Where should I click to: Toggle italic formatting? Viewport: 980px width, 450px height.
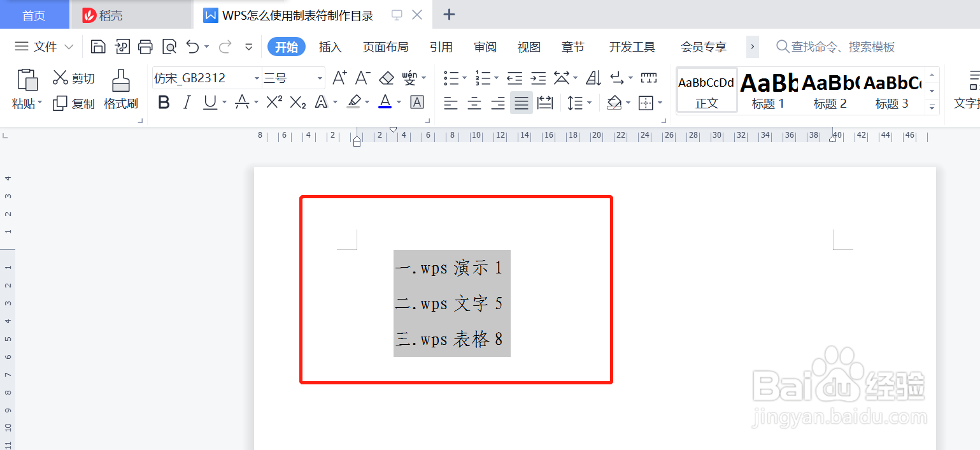coord(187,102)
